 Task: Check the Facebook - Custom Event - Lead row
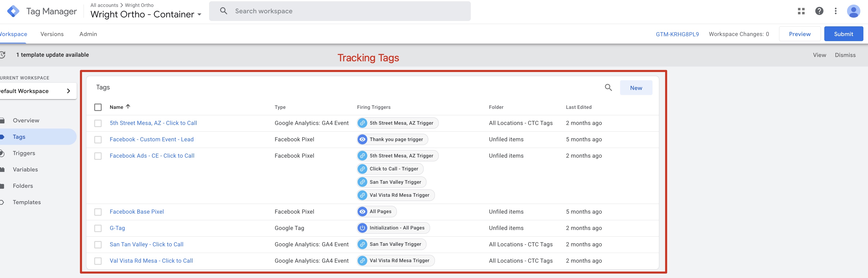(x=98, y=140)
